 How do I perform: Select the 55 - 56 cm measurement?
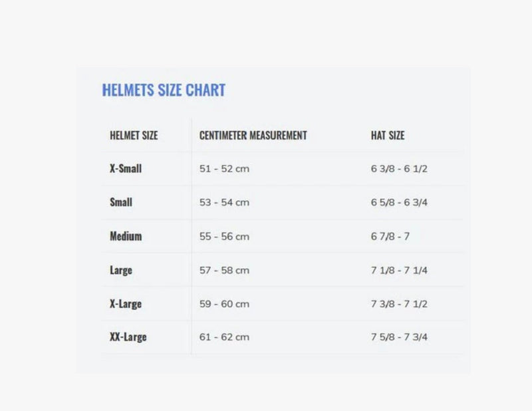(x=224, y=236)
